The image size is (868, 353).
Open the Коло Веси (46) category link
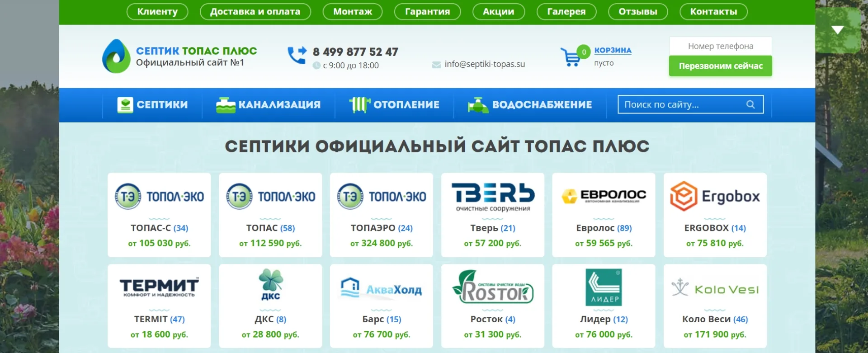coord(715,320)
